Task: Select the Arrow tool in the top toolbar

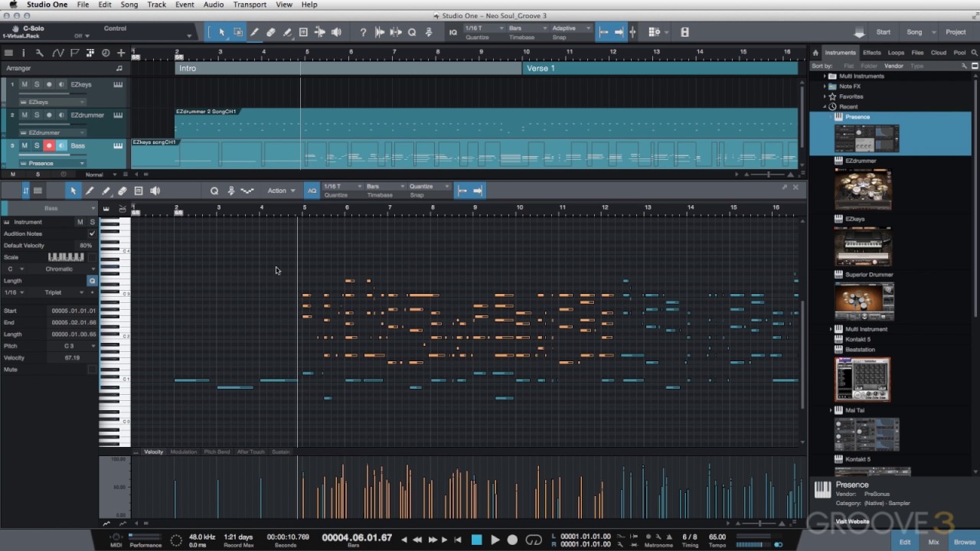Action: tap(221, 32)
